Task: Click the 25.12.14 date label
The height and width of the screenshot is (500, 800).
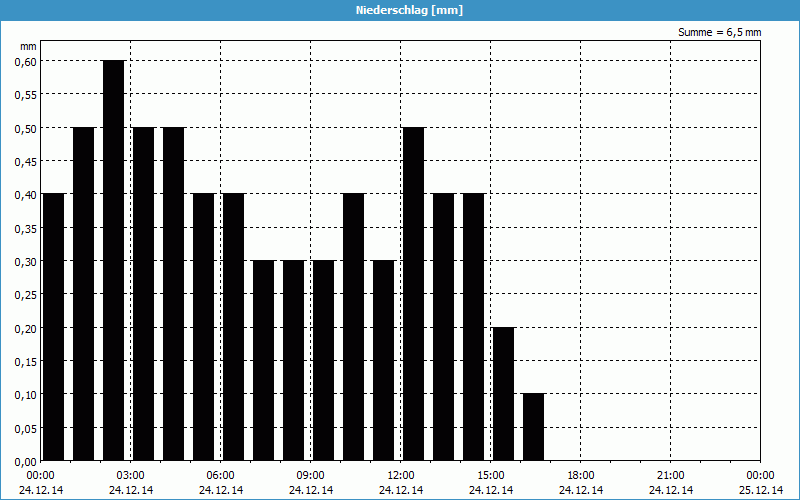Action: (761, 490)
